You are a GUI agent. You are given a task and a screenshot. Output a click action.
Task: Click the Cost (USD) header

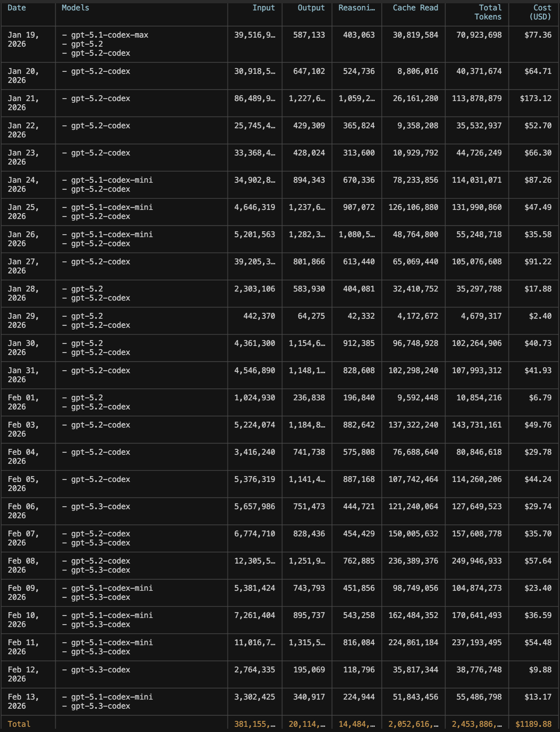pyautogui.click(x=540, y=12)
